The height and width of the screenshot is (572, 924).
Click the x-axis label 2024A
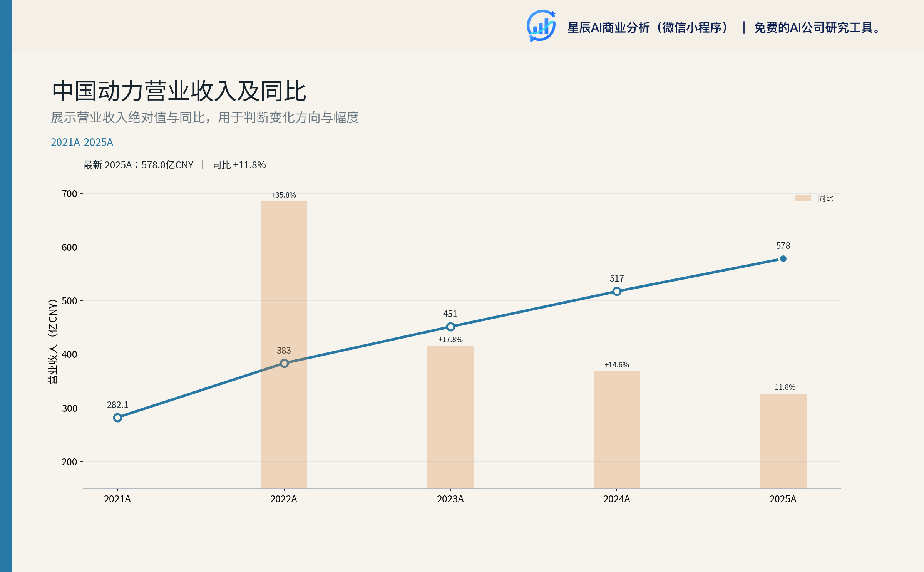point(616,499)
